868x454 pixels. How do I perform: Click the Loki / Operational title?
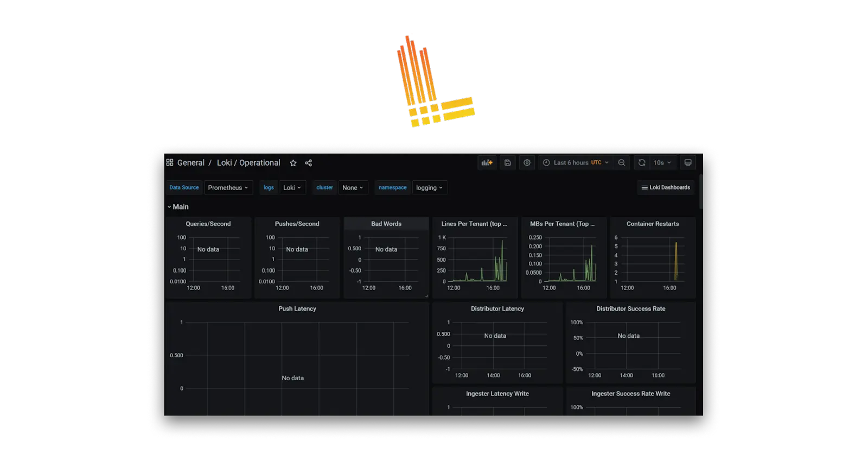248,163
